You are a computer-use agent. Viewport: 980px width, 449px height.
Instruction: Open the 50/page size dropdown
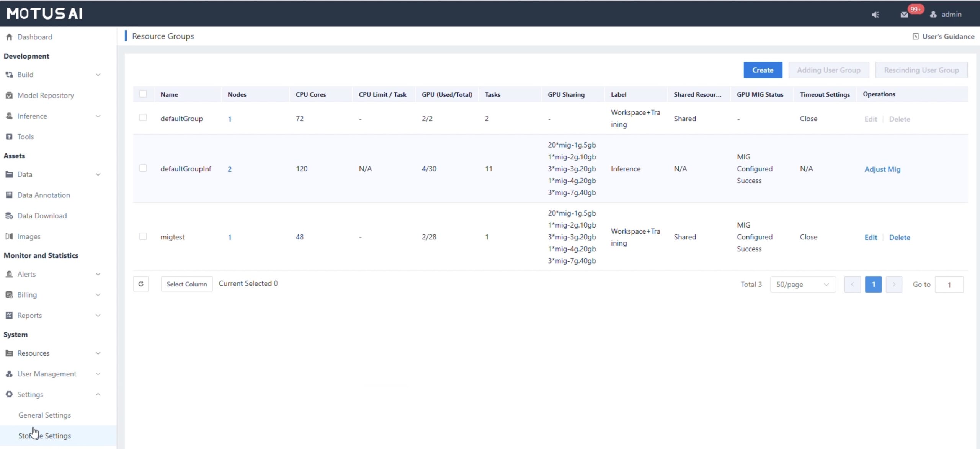802,285
